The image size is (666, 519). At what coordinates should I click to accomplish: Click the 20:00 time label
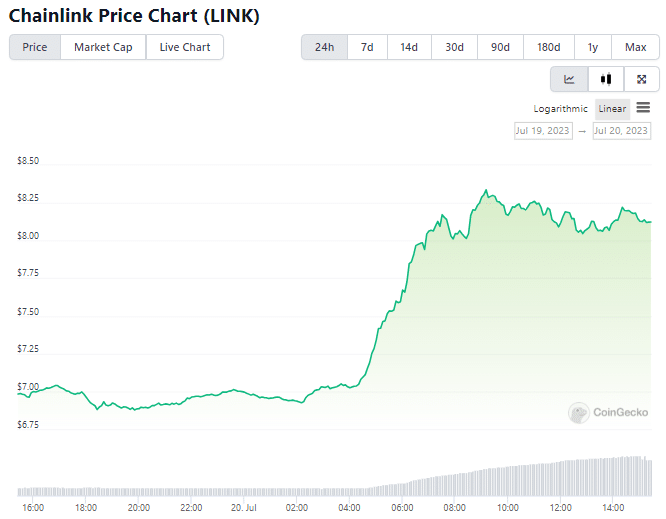coord(139,508)
